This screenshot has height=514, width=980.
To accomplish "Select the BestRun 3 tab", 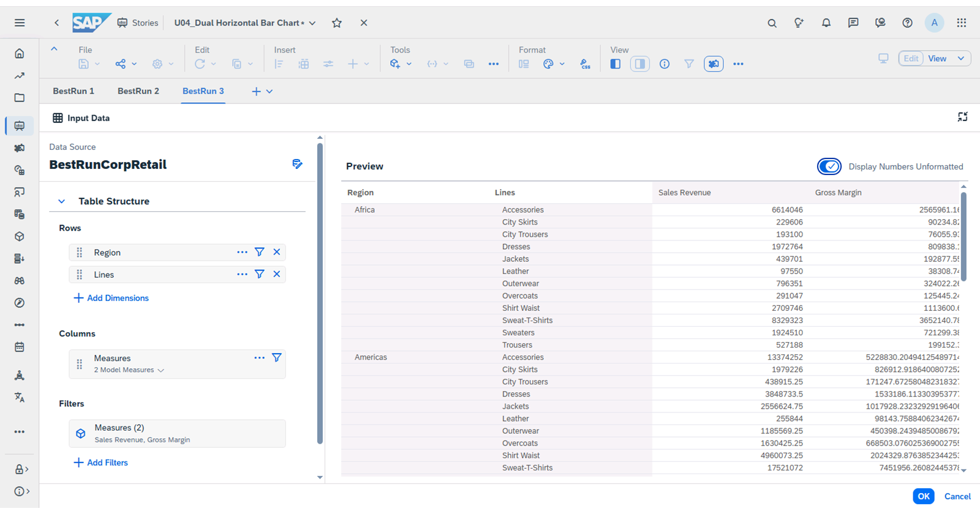I will [203, 91].
